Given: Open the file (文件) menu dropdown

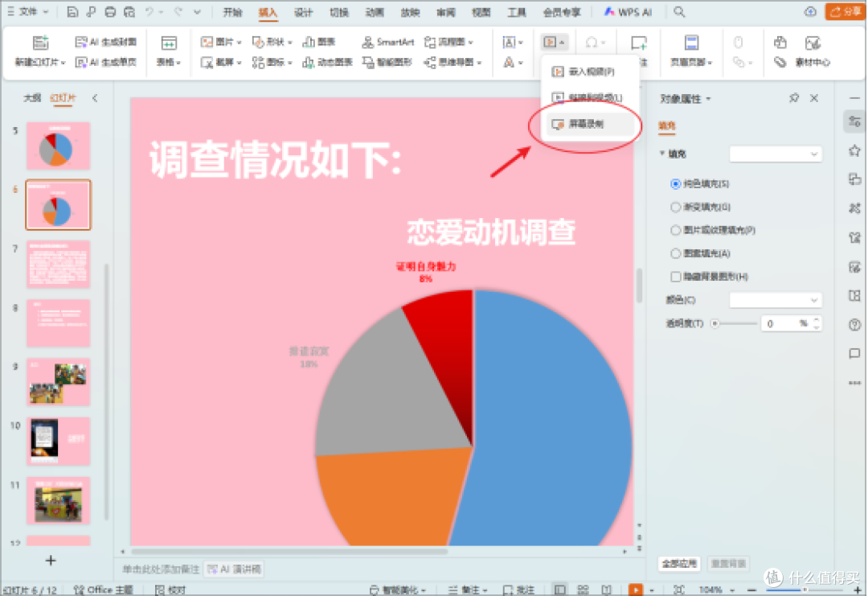Looking at the screenshot, I should pyautogui.click(x=29, y=11).
